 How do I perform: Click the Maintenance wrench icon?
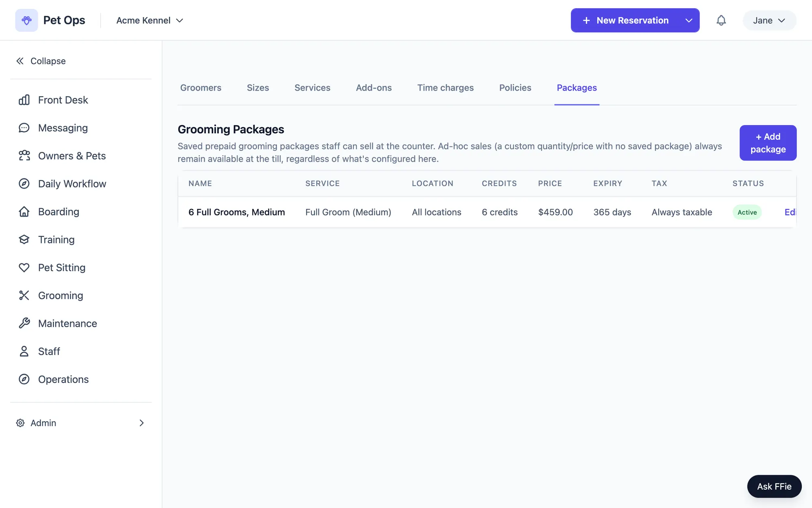click(24, 323)
